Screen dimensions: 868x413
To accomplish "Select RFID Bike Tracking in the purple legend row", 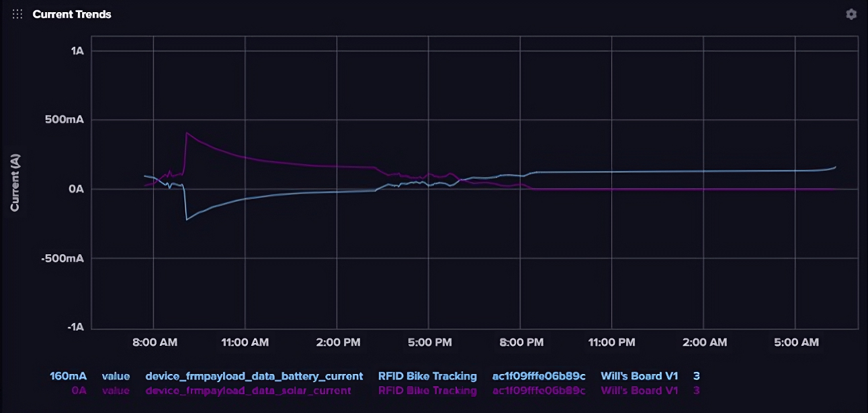I will coord(427,390).
